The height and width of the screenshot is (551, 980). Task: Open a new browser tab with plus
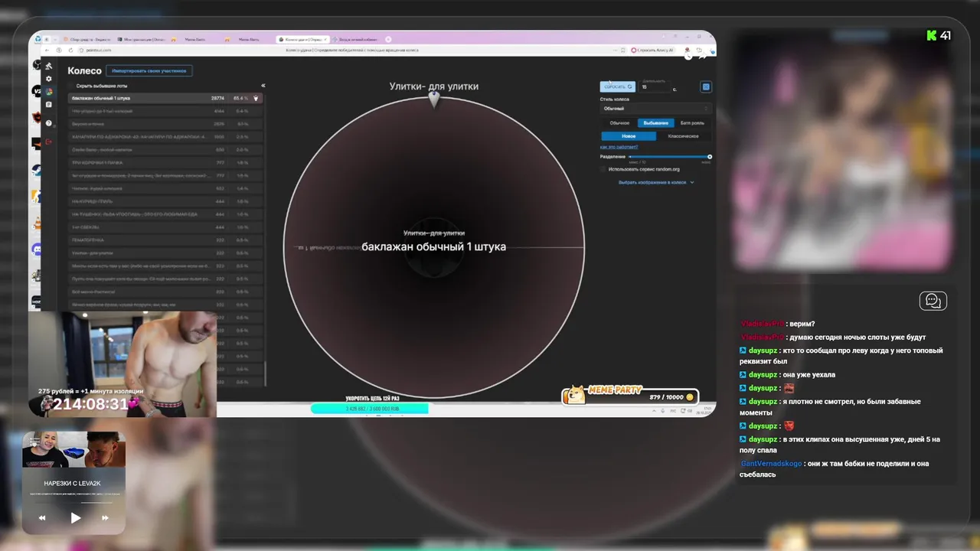point(389,39)
